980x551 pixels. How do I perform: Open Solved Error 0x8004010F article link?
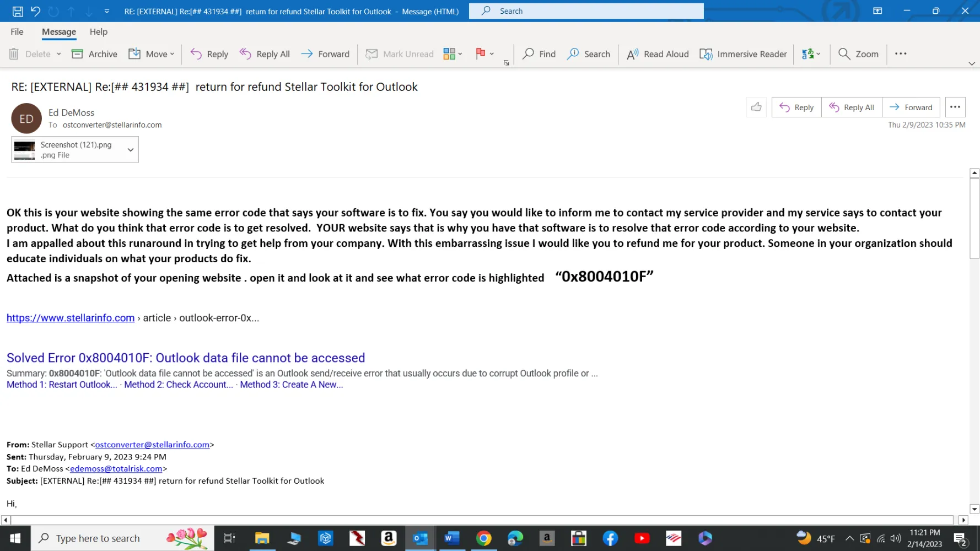coord(186,358)
